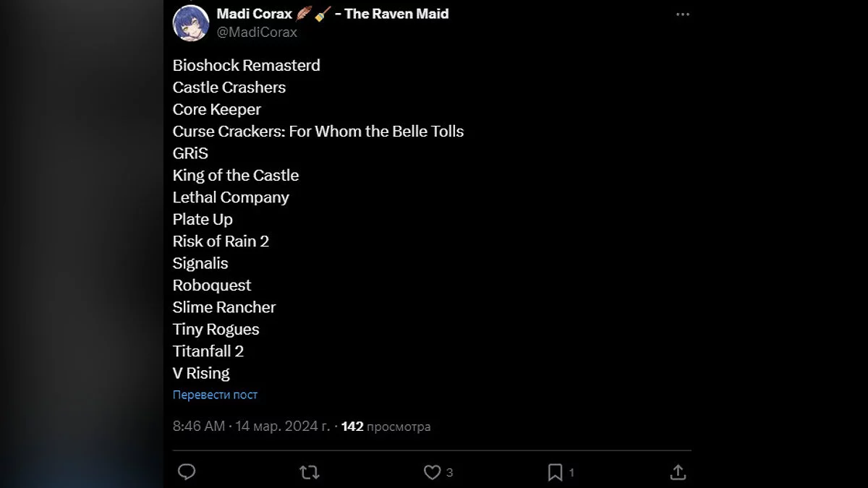This screenshot has width=868, height=488.
Task: Open the Madi Corax display name link
Action: tap(254, 14)
